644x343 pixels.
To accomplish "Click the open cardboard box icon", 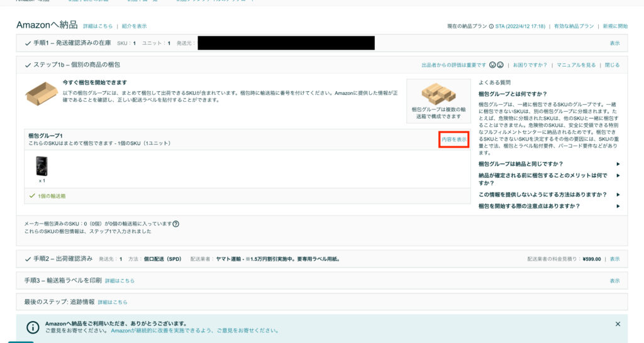I will 41,94.
